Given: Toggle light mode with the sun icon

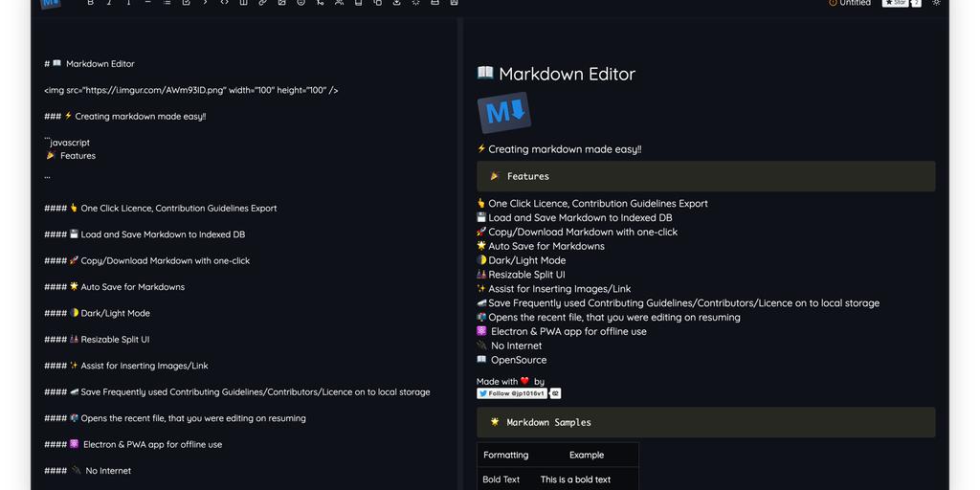Looking at the screenshot, I should [936, 3].
